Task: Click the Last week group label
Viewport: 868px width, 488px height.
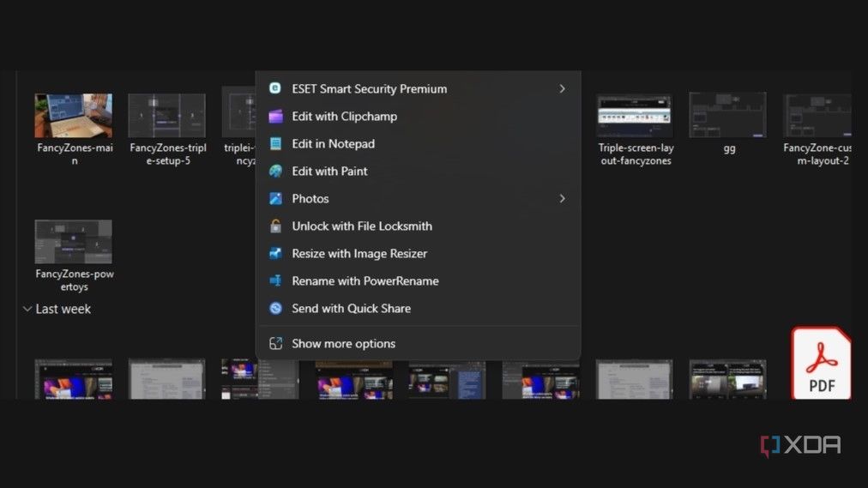Action: tap(63, 309)
